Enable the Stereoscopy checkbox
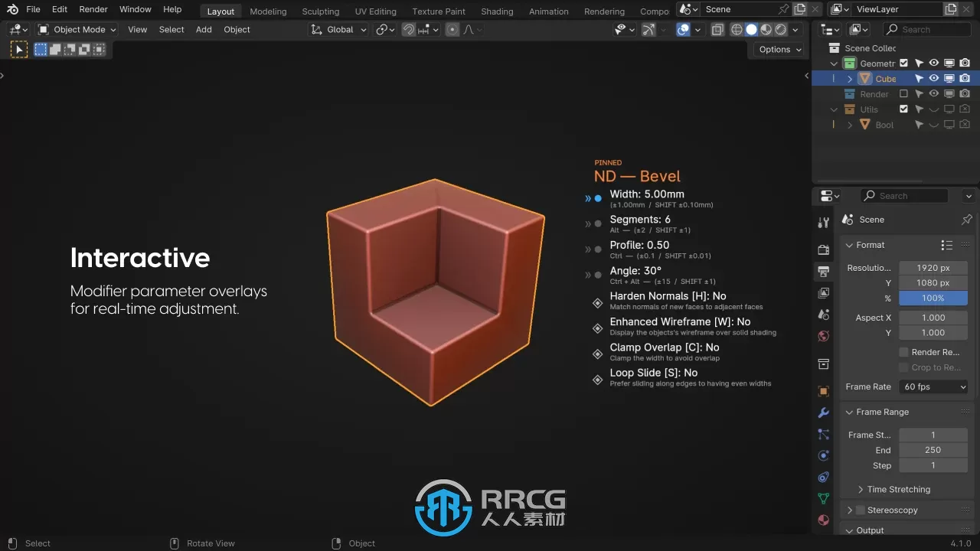Viewport: 980px width, 551px height. pos(861,510)
